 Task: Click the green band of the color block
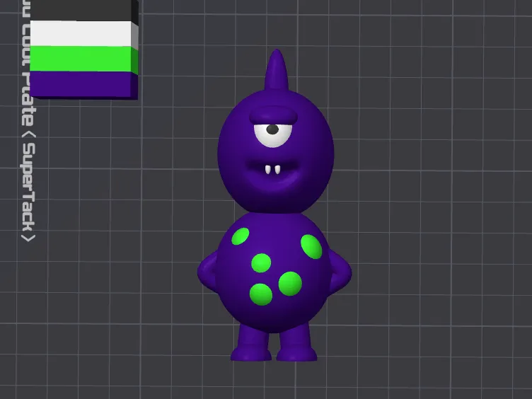tap(82, 59)
